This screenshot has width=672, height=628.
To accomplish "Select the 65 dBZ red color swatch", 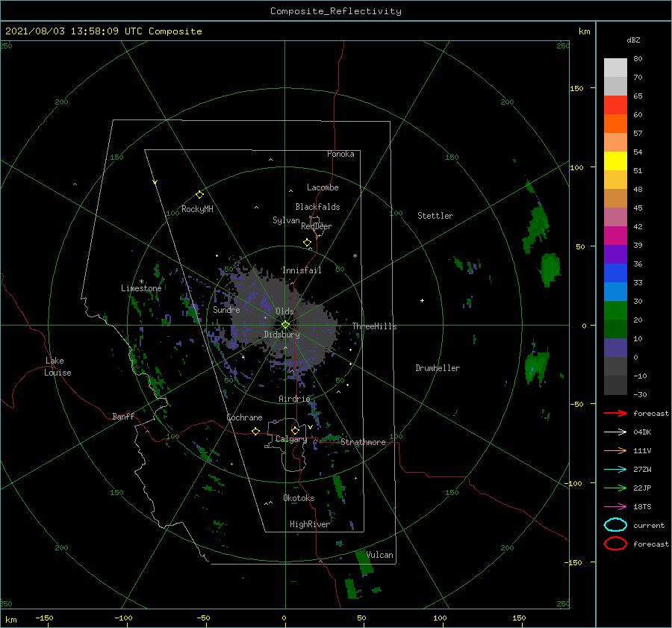I will 615,105.
